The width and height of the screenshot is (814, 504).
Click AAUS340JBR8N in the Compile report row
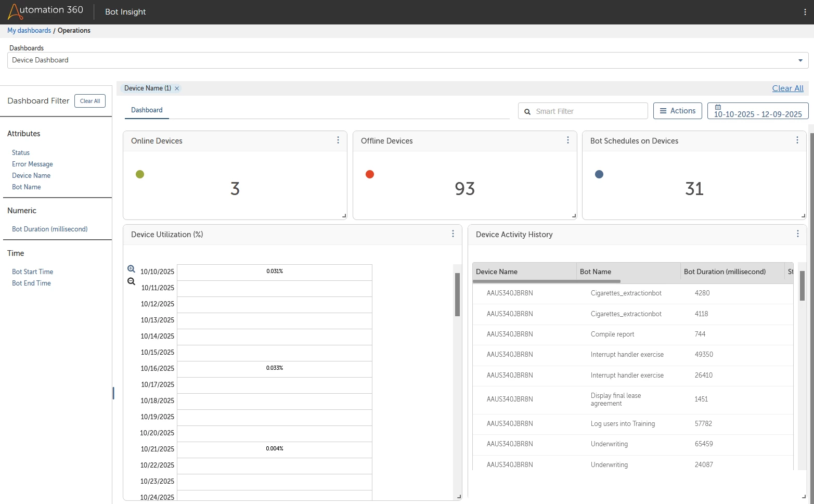coord(510,334)
